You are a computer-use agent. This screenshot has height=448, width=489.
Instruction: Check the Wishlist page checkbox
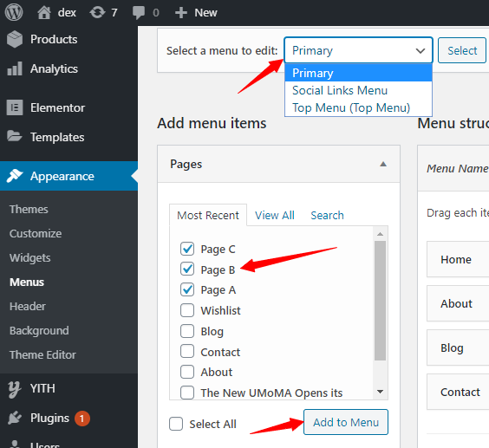pos(187,310)
